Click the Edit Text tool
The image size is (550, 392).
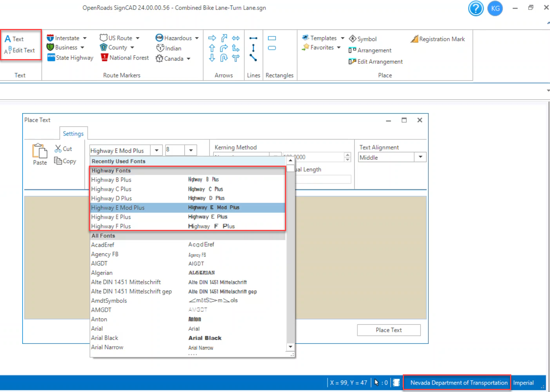pyautogui.click(x=20, y=51)
